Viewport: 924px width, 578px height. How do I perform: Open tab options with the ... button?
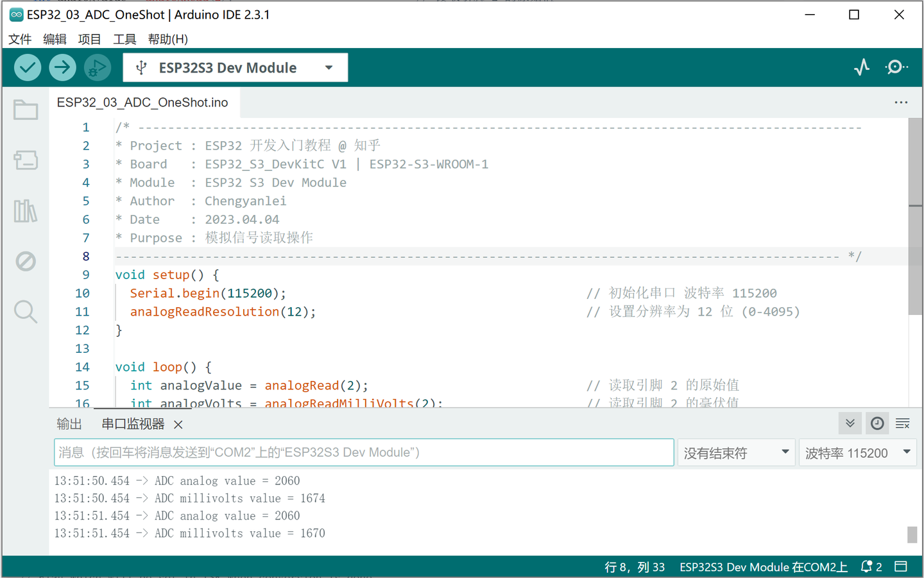pos(901,102)
